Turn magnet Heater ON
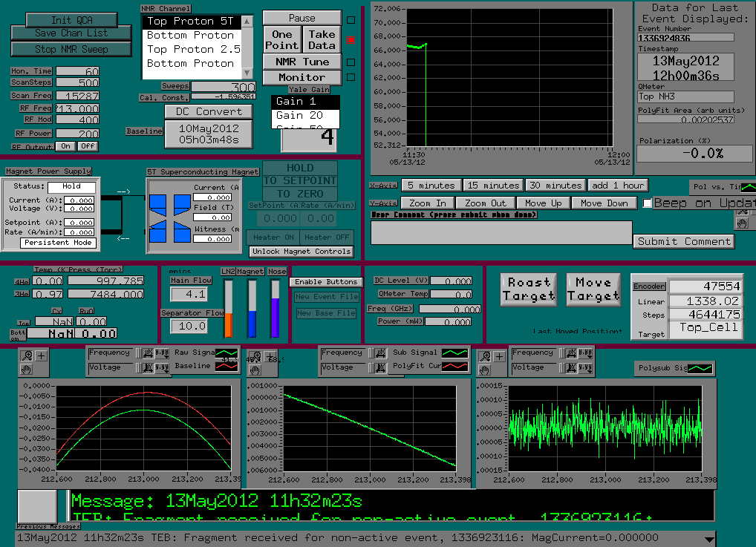The width and height of the screenshot is (756, 547). (x=273, y=237)
